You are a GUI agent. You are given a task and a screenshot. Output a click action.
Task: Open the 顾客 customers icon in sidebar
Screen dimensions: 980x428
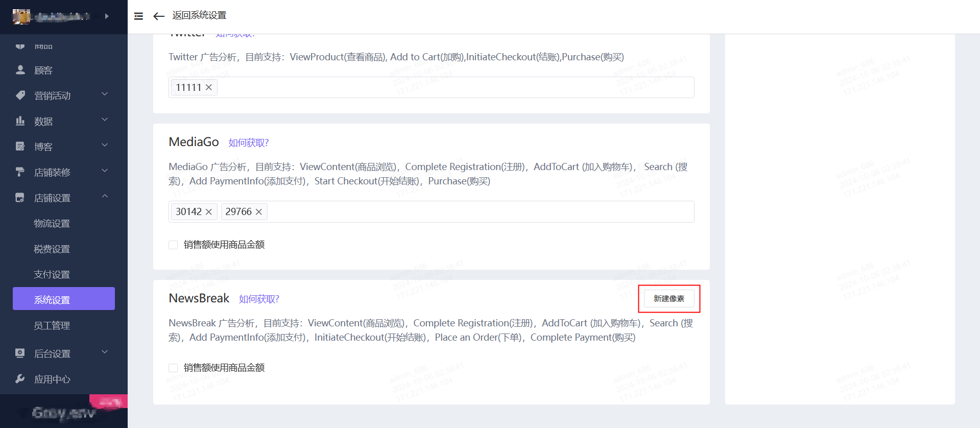tap(20, 70)
